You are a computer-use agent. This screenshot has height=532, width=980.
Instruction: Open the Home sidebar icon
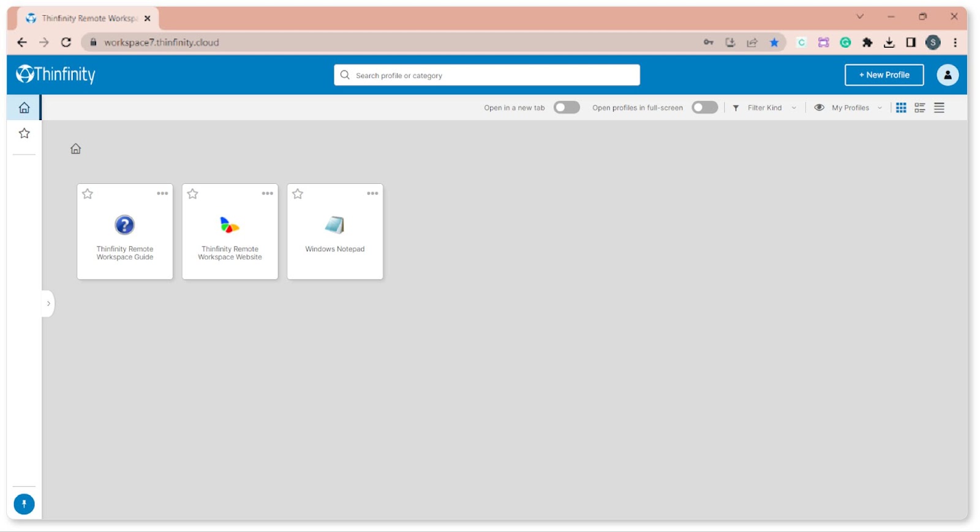click(x=24, y=108)
